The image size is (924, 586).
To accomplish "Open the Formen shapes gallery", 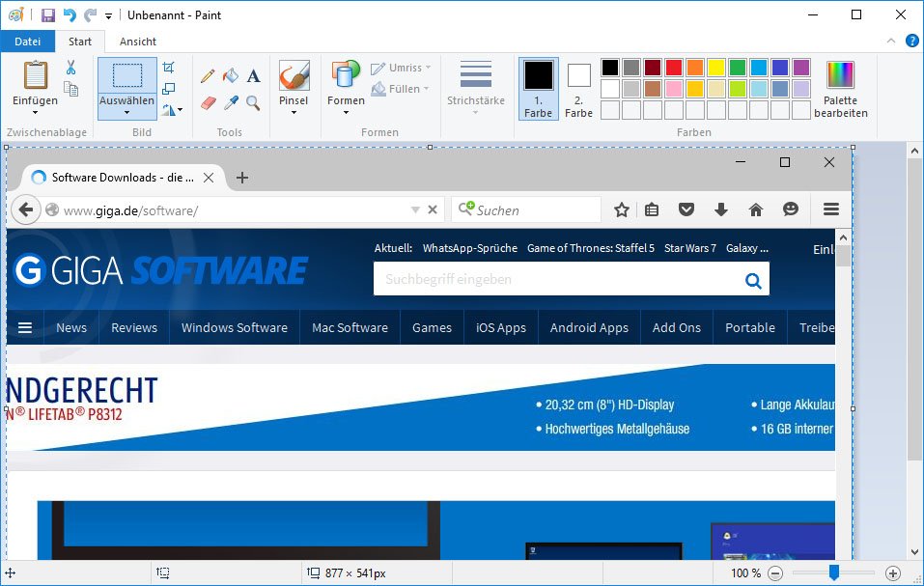I will click(346, 87).
